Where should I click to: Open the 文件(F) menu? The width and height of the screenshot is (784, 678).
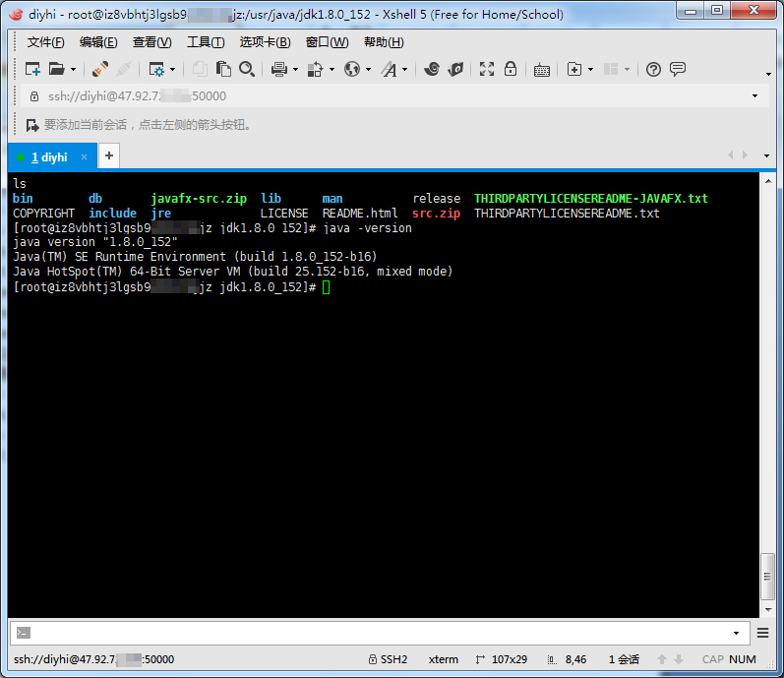point(45,42)
